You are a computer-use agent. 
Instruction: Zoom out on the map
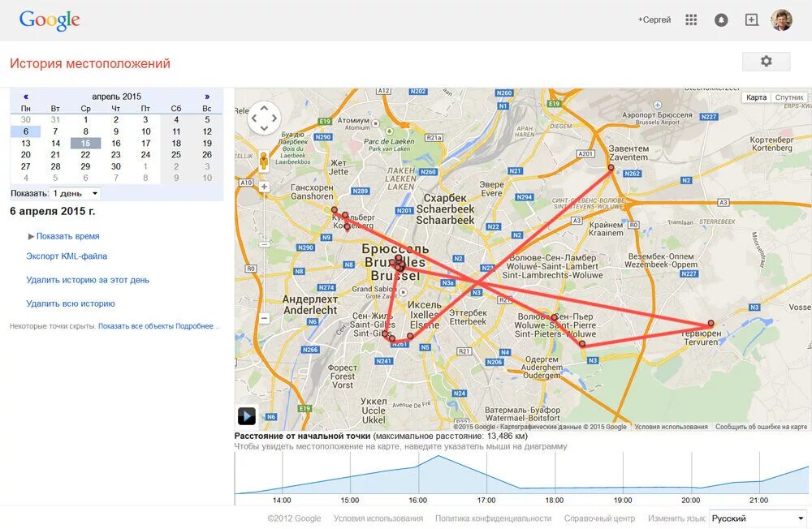[264, 318]
